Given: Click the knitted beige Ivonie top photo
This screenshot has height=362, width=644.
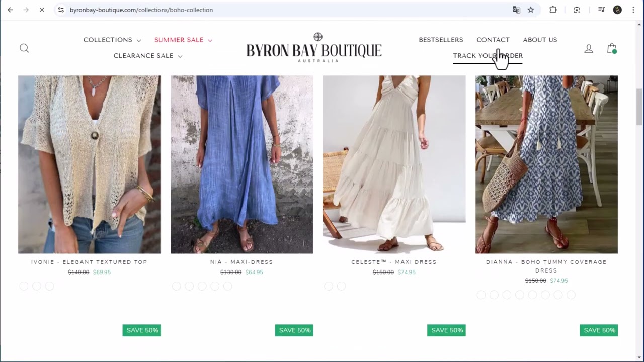Looking at the screenshot, I should click(90, 164).
